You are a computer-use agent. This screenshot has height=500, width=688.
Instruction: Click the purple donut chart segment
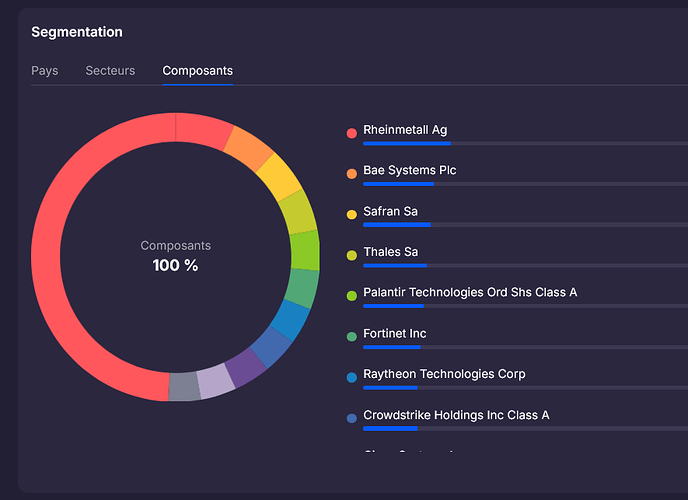click(x=245, y=368)
